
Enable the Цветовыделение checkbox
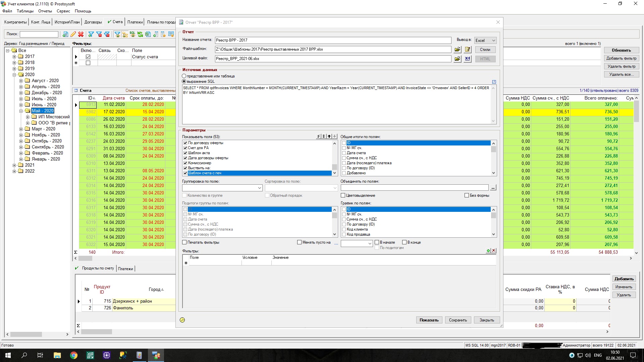[x=343, y=195]
